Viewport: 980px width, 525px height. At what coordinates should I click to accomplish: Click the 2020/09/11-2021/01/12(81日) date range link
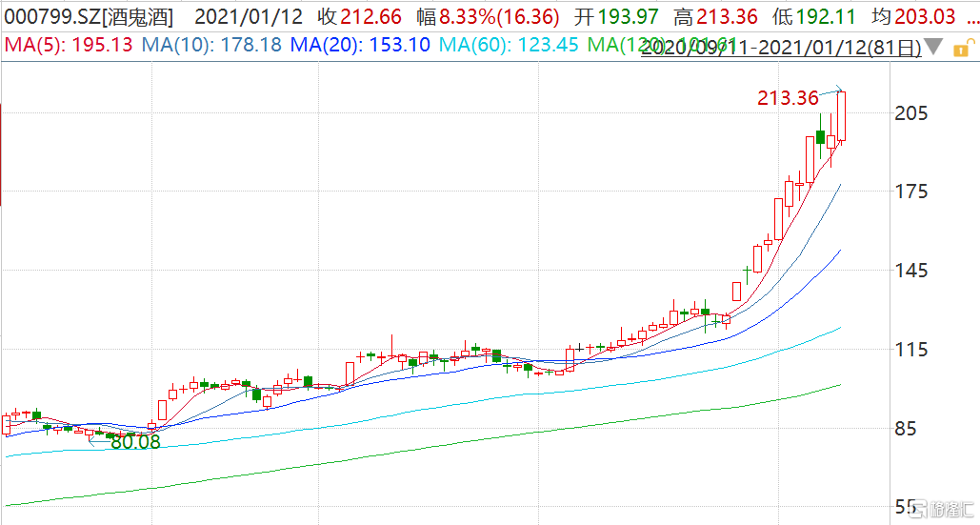tap(781, 49)
